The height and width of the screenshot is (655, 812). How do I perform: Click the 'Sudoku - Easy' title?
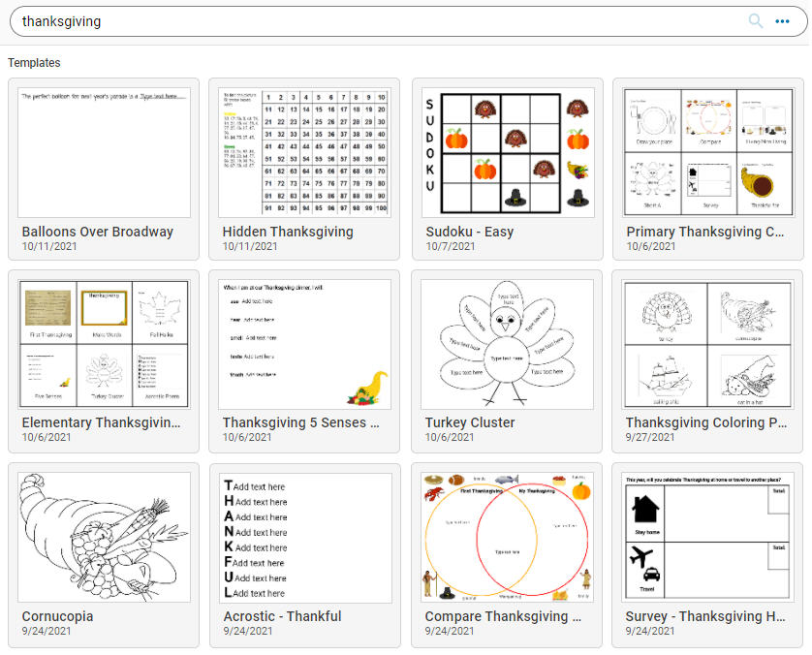click(x=470, y=232)
